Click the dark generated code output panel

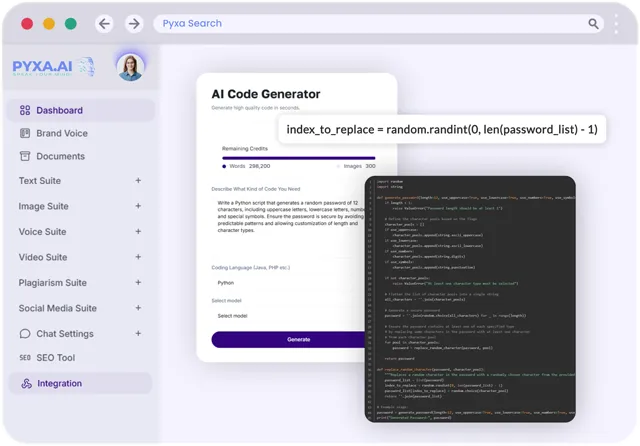470,299
